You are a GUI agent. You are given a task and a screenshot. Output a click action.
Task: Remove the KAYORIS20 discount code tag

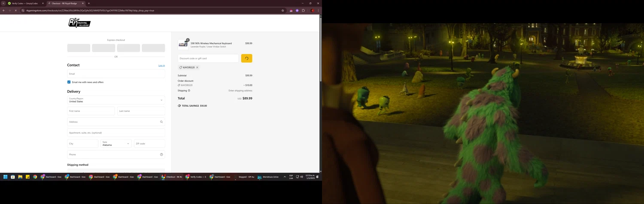tap(197, 67)
